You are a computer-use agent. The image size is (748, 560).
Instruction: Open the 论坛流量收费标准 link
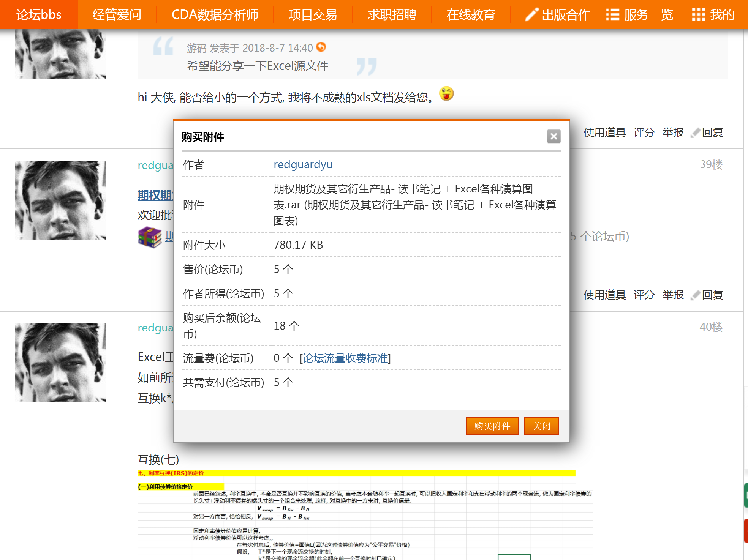345,358
